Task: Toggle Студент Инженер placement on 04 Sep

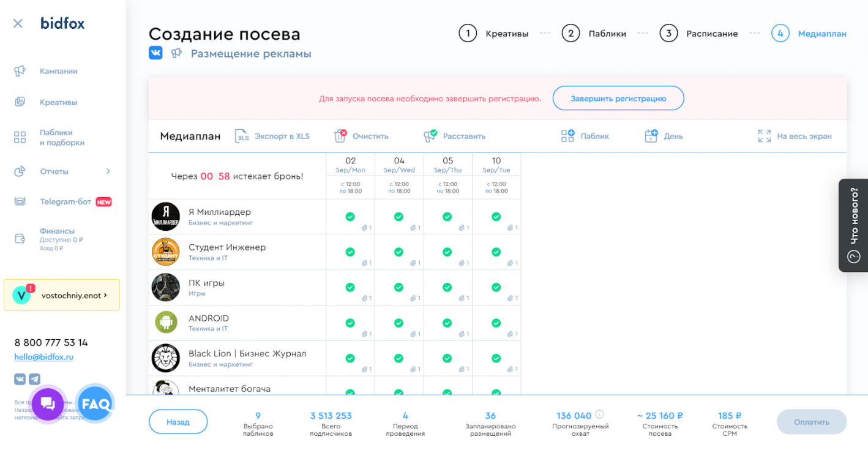Action: 398,252
